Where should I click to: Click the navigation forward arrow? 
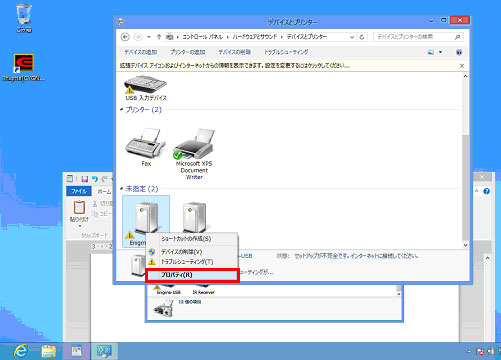click(x=138, y=37)
